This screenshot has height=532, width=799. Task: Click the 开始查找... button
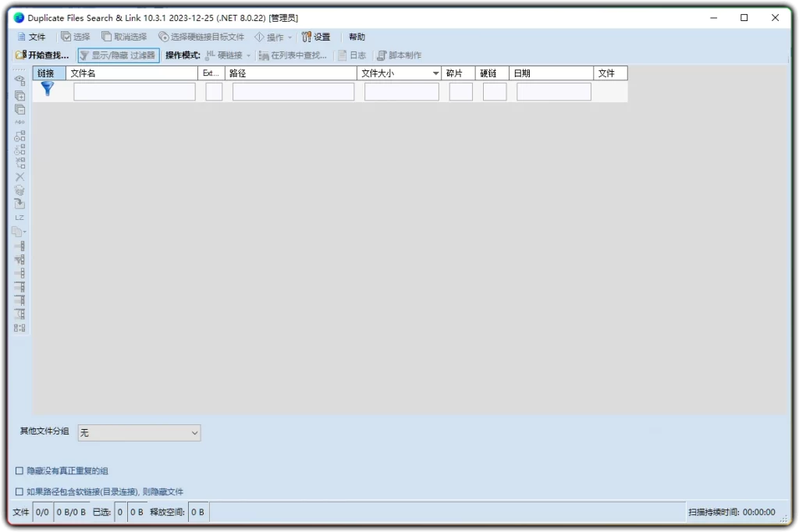pyautogui.click(x=42, y=55)
